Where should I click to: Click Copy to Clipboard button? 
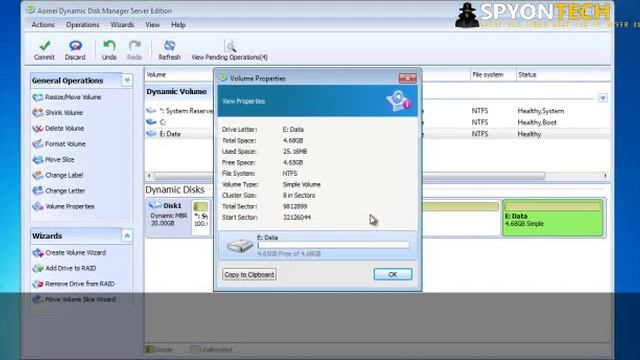pos(249,274)
